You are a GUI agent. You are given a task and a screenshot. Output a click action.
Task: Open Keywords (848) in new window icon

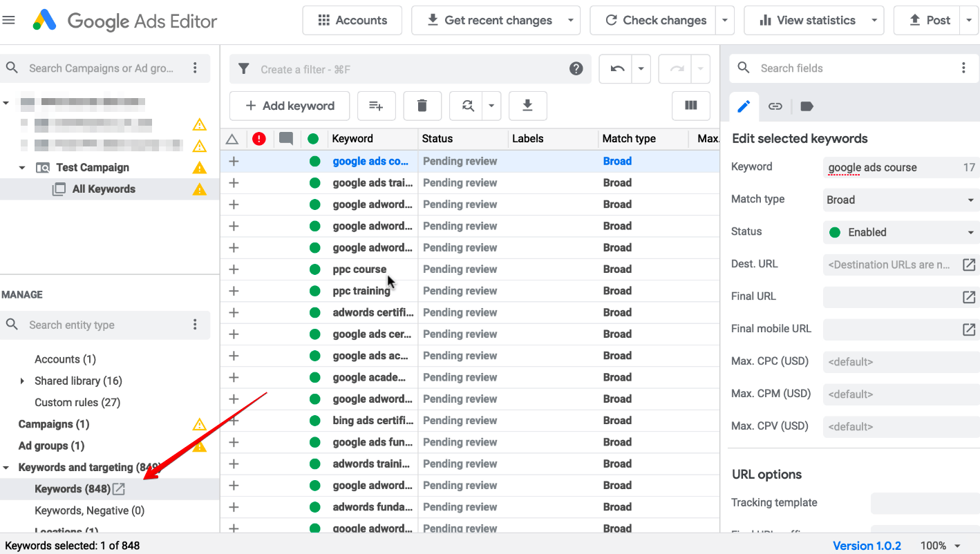[x=119, y=489]
